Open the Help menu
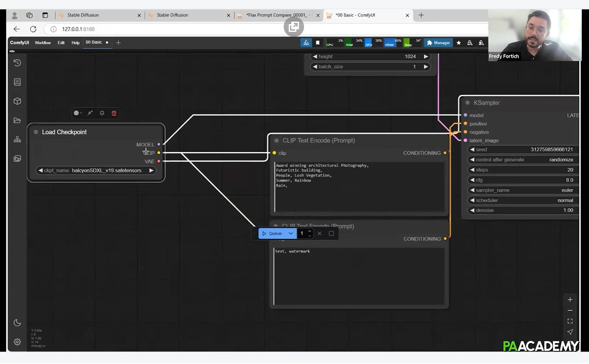 tap(76, 43)
